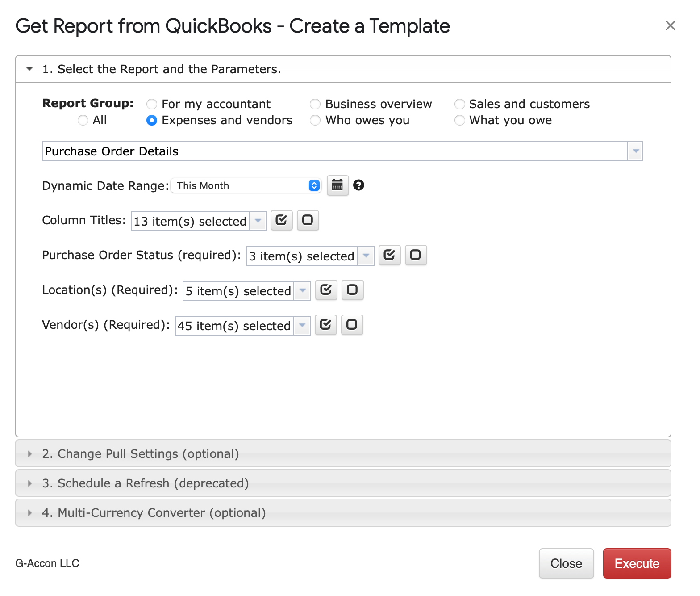This screenshot has height=596, width=700.
Task: Click the Location(s) (Required) label
Action: point(110,290)
